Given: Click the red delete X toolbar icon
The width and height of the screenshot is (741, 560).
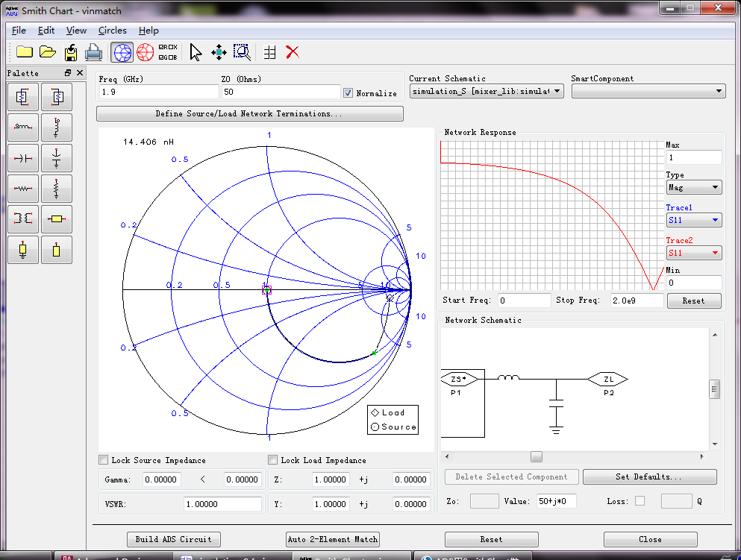Looking at the screenshot, I should coord(293,52).
